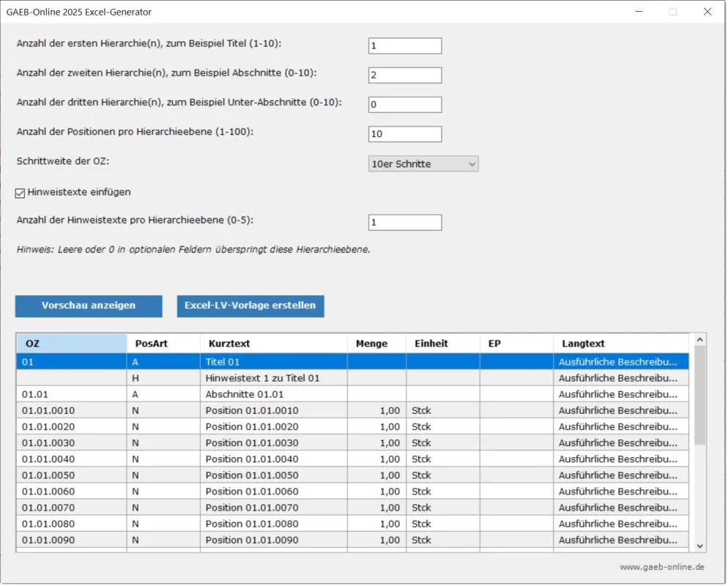Viewport: 728px width, 586px height.
Task: Select OZ cell 01.01.0090
Action: coord(72,540)
